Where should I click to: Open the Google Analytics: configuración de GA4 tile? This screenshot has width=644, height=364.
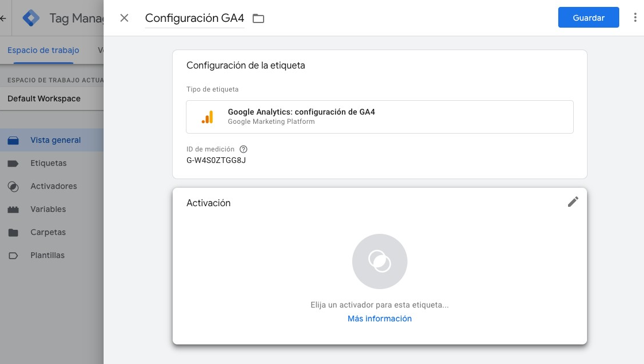point(379,116)
